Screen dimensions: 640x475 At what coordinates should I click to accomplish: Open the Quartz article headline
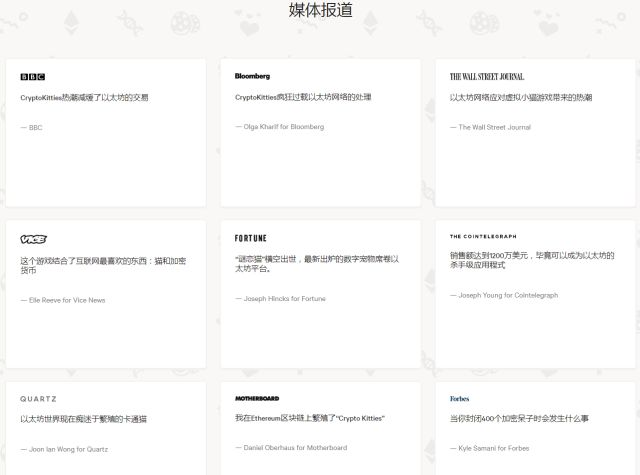83,419
